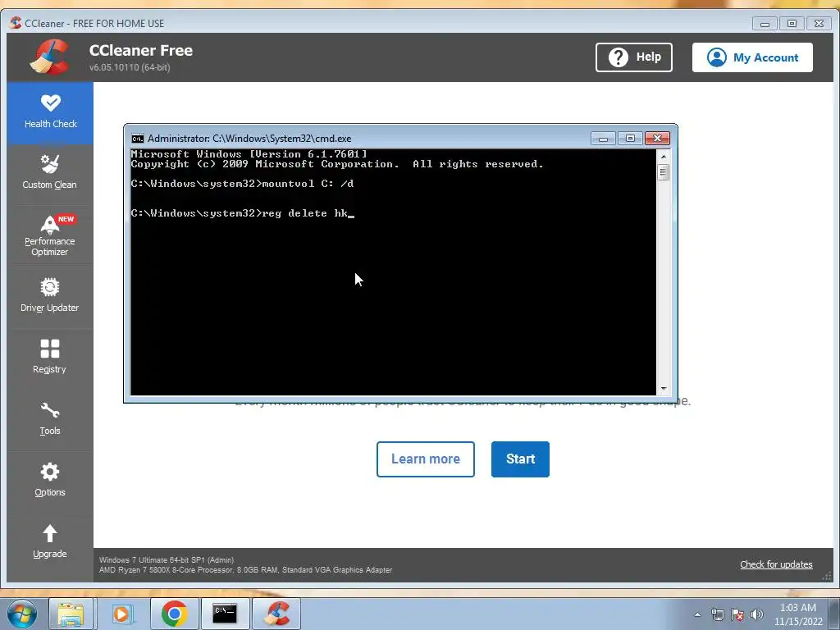Click the volume speaker tray icon
Screen dimensions: 840x630
click(757, 614)
